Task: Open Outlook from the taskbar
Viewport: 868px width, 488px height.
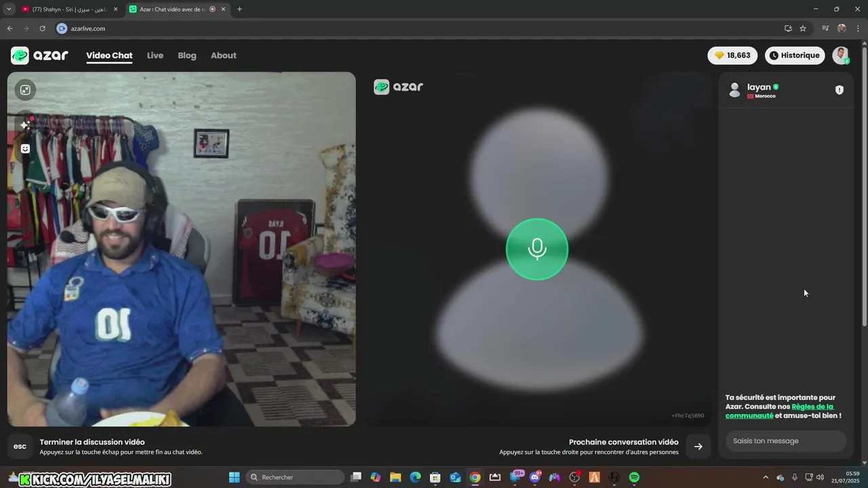Action: (455, 477)
